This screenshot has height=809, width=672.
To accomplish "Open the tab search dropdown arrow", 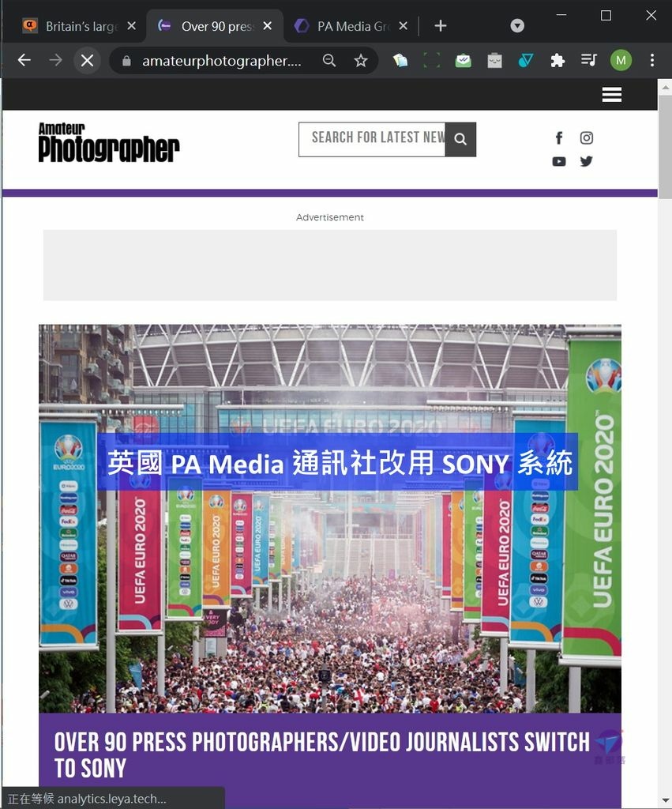I will pos(517,26).
